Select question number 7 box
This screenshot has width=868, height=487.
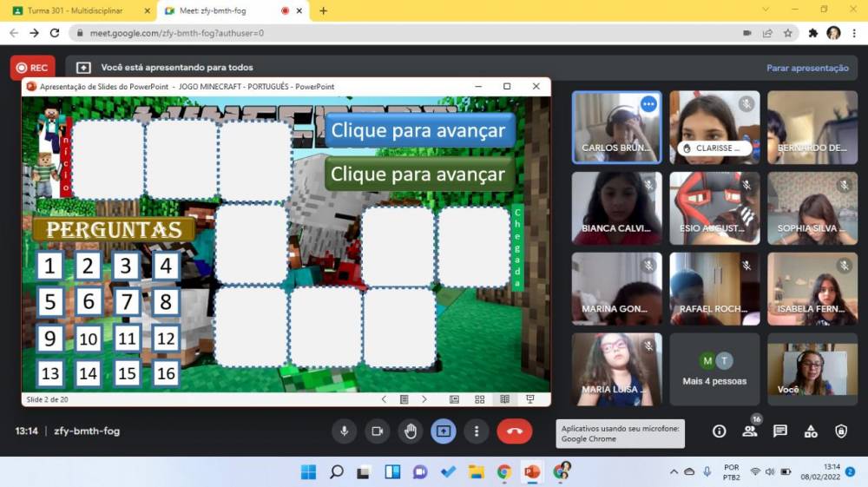(x=128, y=302)
